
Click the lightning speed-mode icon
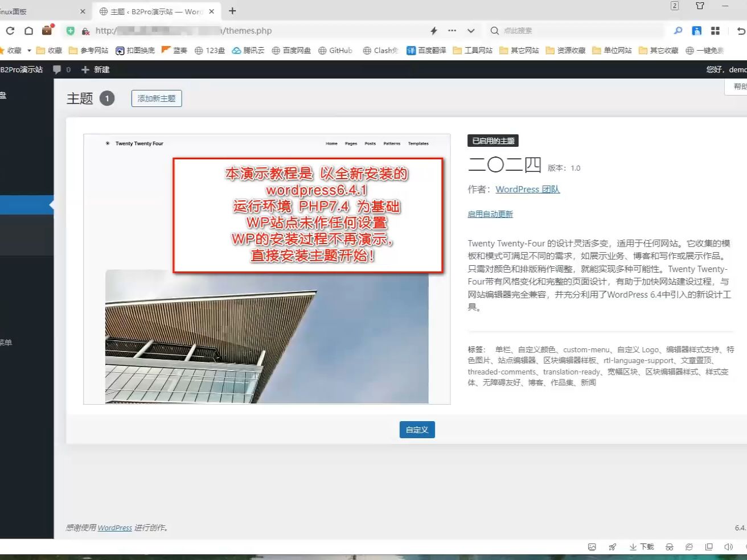pos(434,31)
